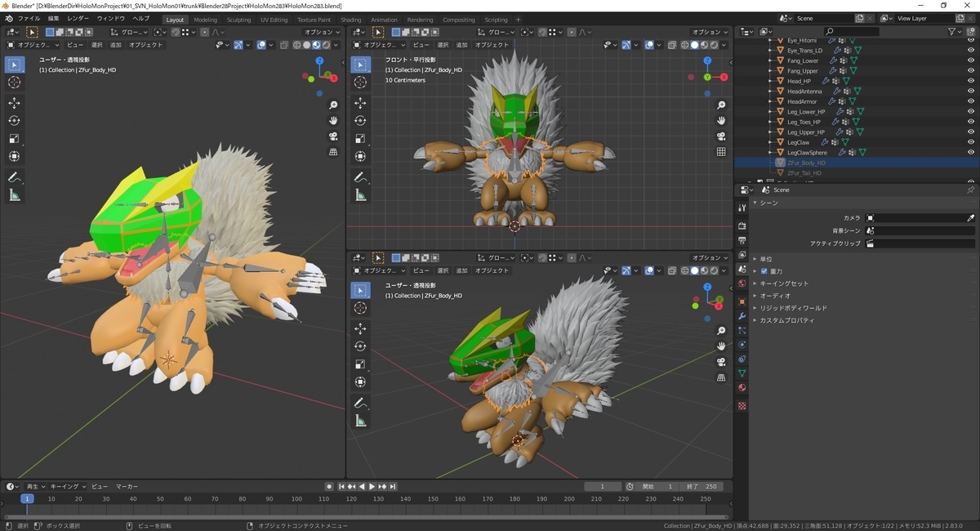Choose the Measure tool in left viewport

click(15, 195)
